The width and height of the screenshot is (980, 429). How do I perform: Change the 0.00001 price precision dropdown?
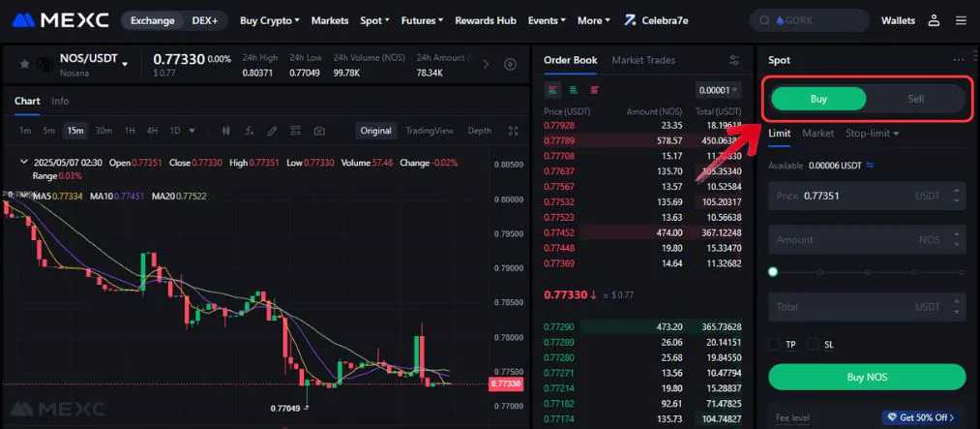coord(718,90)
